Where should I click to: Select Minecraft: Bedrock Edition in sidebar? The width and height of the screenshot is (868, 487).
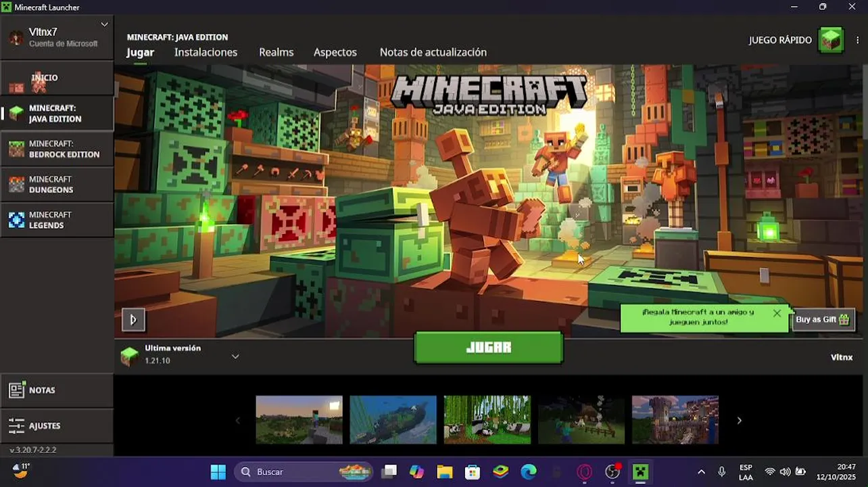click(57, 149)
